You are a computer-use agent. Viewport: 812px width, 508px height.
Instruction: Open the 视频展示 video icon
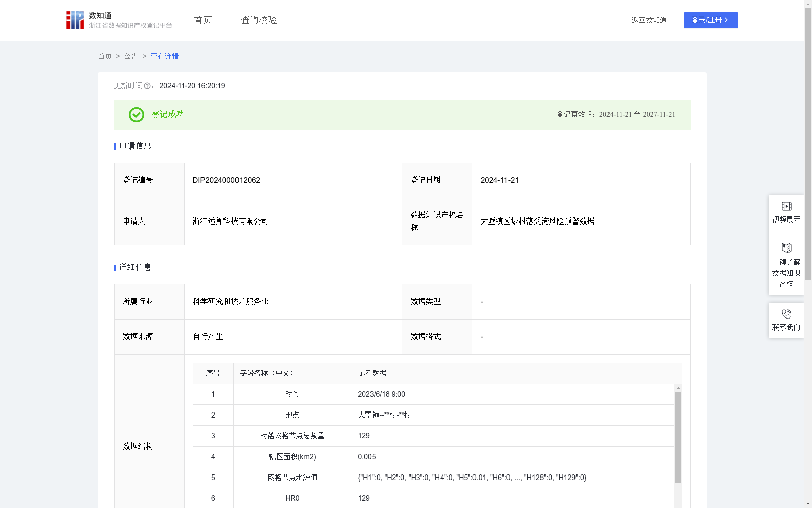click(x=786, y=206)
